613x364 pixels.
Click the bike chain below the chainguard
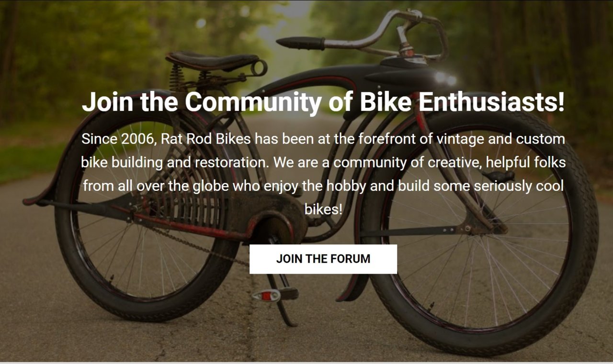click(192, 244)
